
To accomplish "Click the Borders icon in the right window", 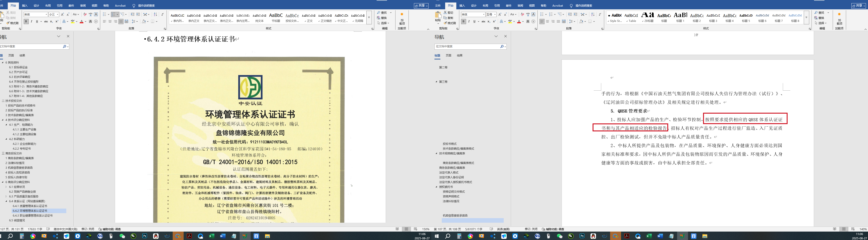I will (x=590, y=22).
